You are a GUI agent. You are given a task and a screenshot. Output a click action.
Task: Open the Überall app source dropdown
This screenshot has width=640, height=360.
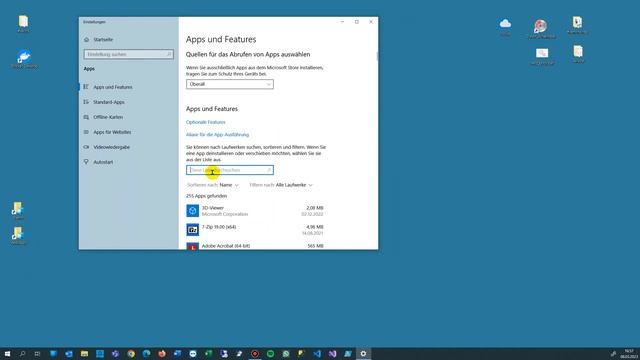230,84
